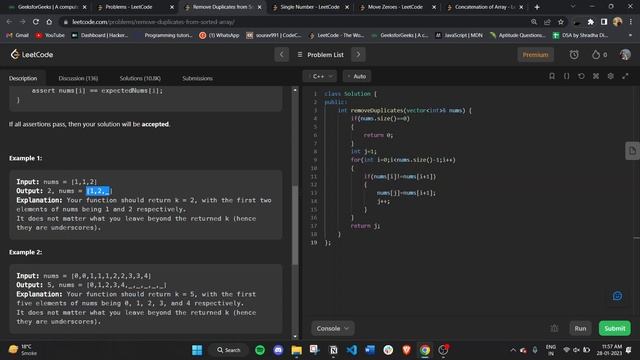Open File Explorer from the taskbar
The height and width of the screenshot is (360, 640).
point(296,350)
